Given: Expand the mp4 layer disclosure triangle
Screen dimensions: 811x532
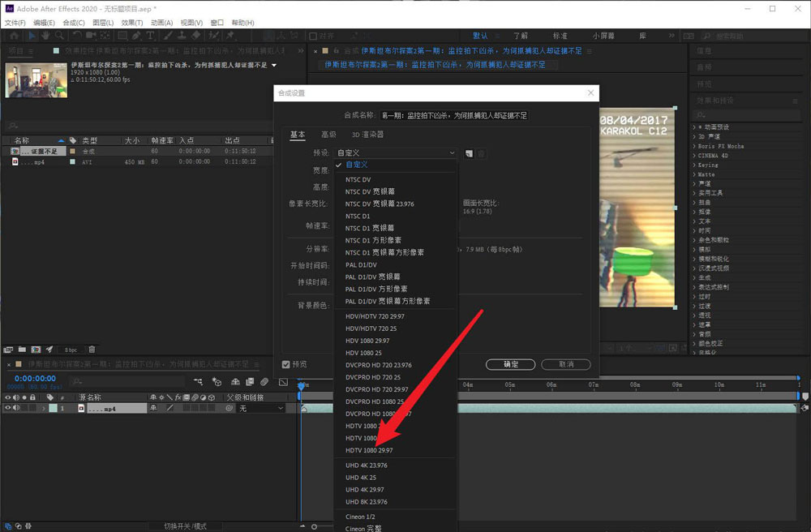Looking at the screenshot, I should click(42, 408).
